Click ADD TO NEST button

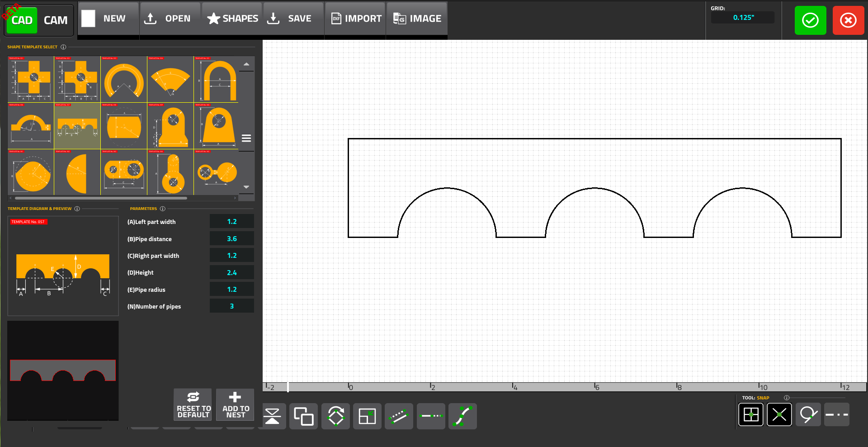(x=235, y=404)
